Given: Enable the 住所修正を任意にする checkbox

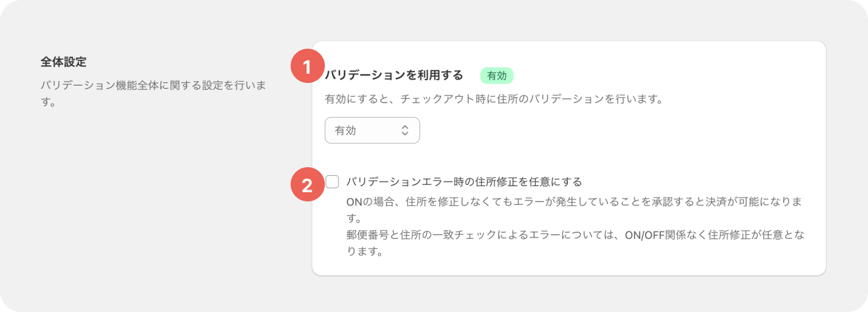Looking at the screenshot, I should pos(332,182).
